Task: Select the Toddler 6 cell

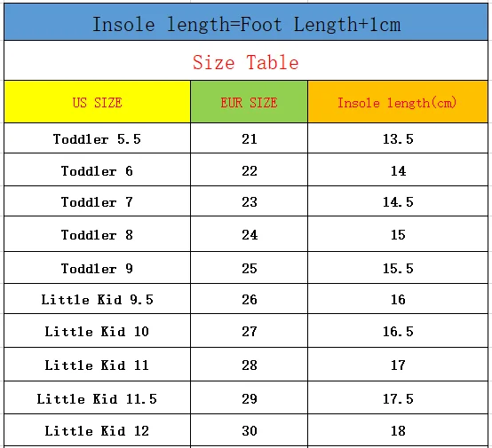Action: pos(98,169)
